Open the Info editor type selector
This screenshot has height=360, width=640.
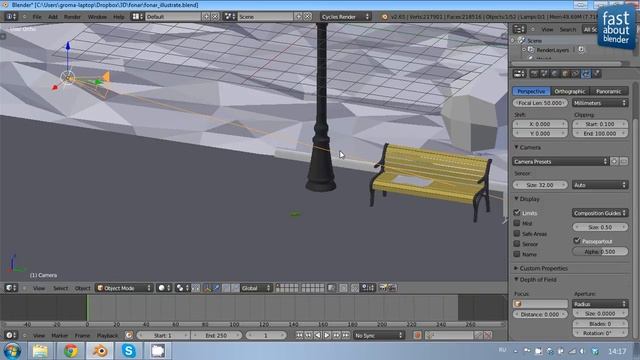coord(11,17)
